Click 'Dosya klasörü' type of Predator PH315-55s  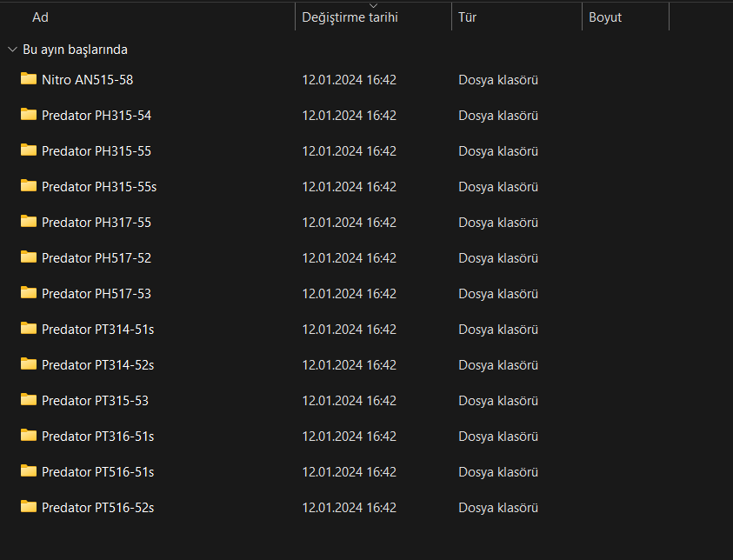pos(498,186)
